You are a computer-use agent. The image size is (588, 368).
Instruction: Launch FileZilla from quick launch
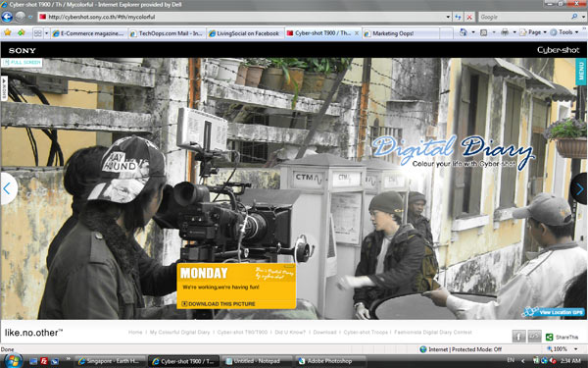click(44, 361)
